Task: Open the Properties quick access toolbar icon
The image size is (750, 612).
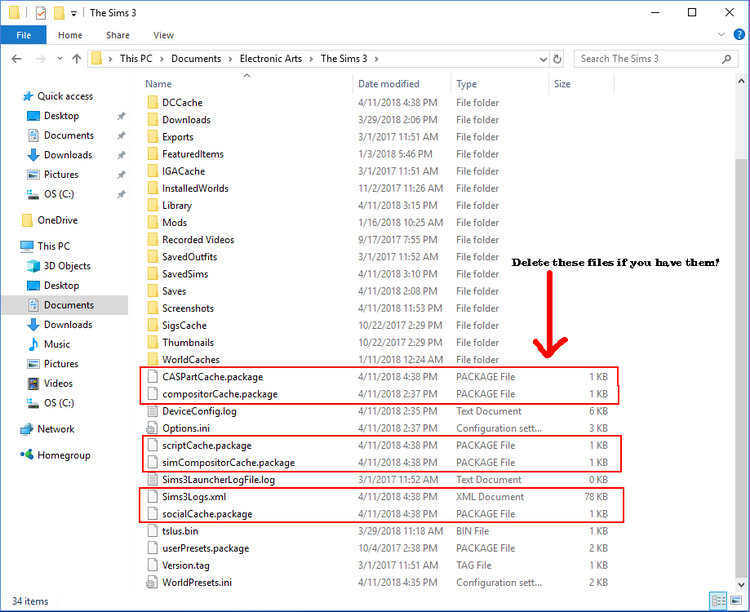Action: [x=41, y=13]
